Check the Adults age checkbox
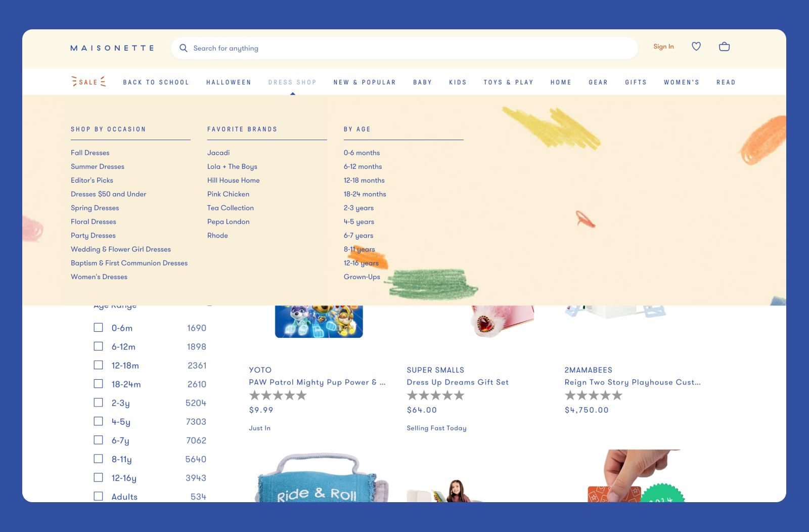Image resolution: width=809 pixels, height=532 pixels. coord(98,496)
